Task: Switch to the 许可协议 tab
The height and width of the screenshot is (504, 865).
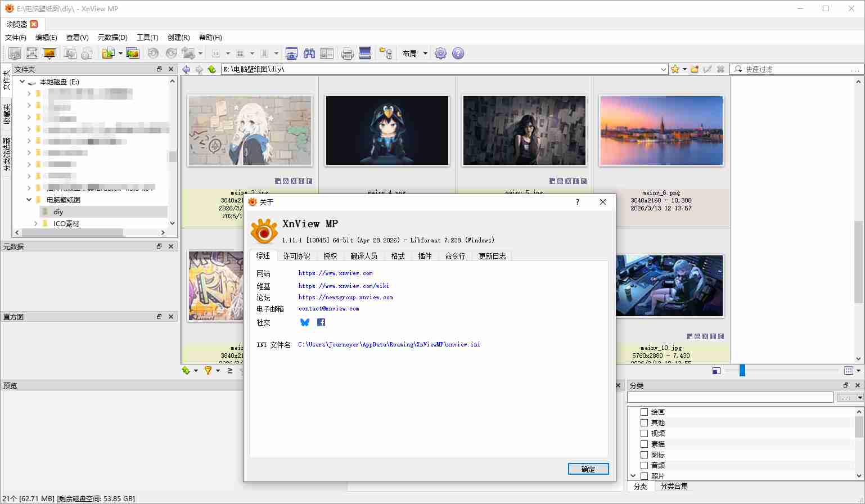Action: pos(296,256)
